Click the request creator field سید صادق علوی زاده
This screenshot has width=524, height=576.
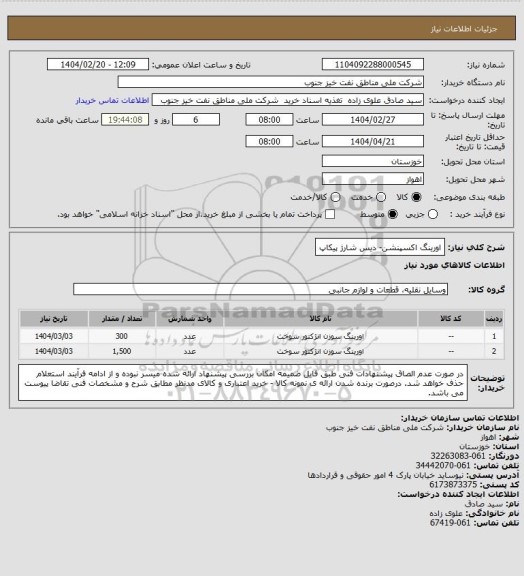point(288,100)
